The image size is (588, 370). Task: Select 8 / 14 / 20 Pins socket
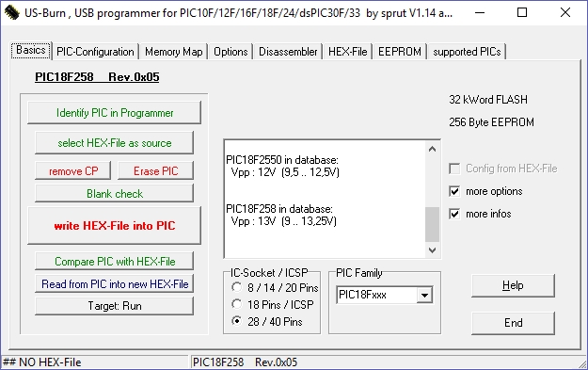[237, 287]
